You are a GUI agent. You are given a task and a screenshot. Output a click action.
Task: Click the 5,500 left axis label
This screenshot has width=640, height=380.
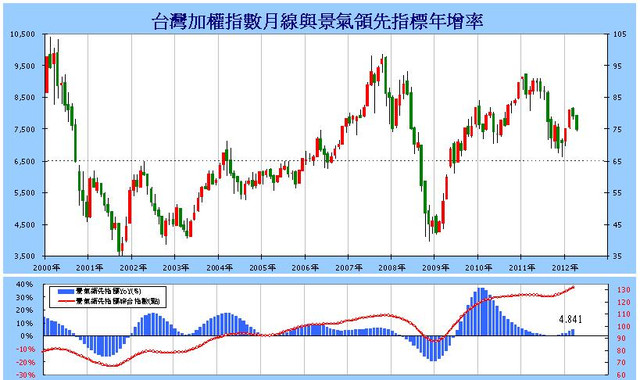(24, 193)
